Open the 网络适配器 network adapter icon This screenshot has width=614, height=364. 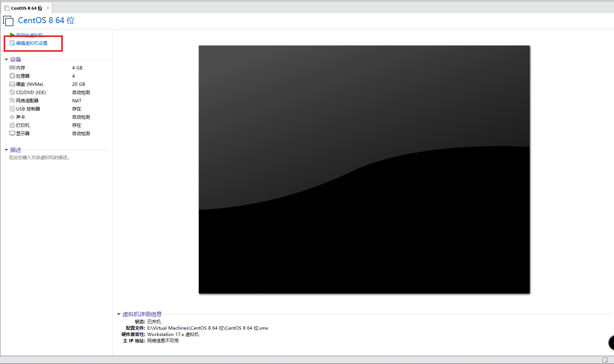pos(12,101)
